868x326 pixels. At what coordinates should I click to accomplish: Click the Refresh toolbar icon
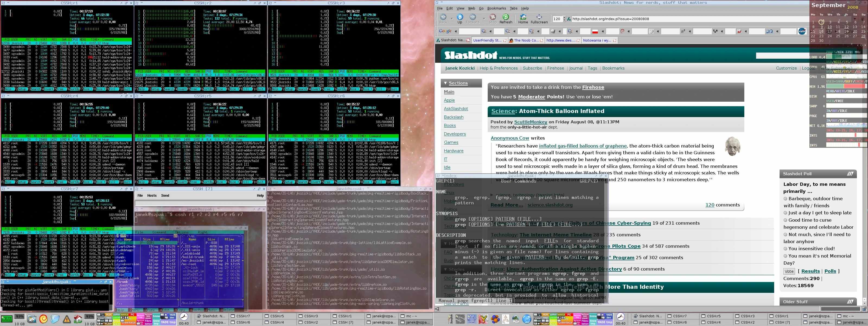pyautogui.click(x=505, y=17)
